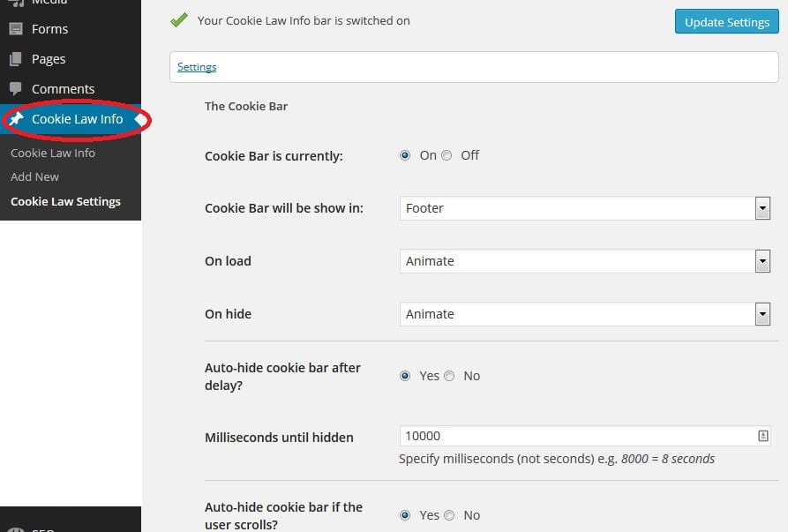The image size is (788, 532).
Task: Open the Cookie Law Info submenu entry
Action: 53,153
